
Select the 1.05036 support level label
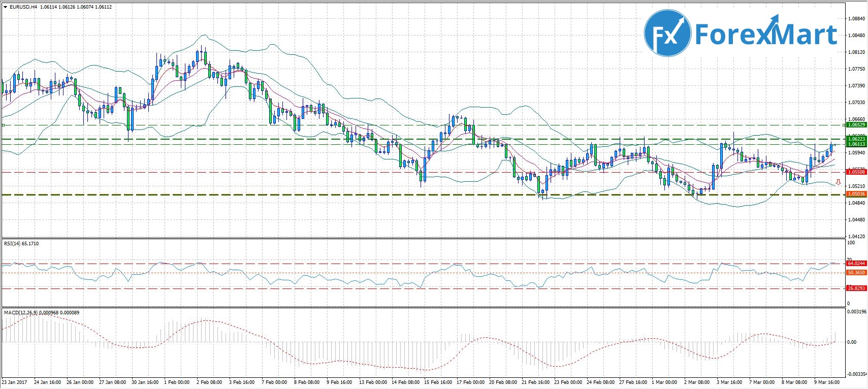(x=856, y=194)
